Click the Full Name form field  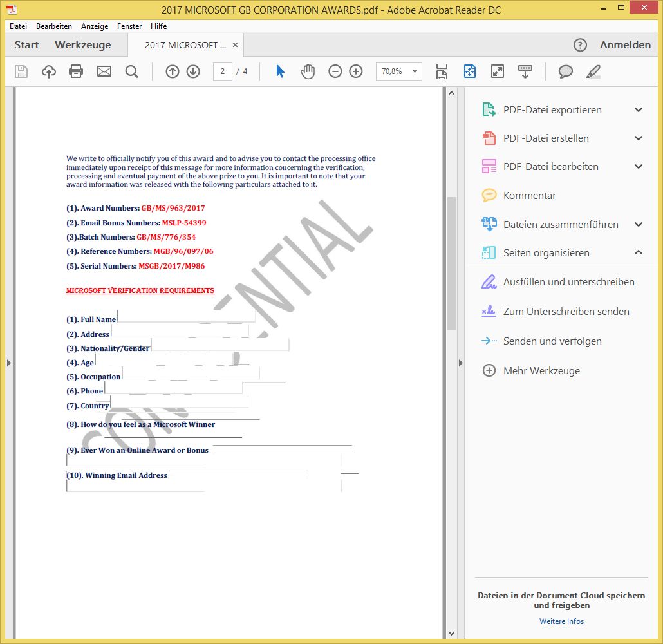(187, 316)
